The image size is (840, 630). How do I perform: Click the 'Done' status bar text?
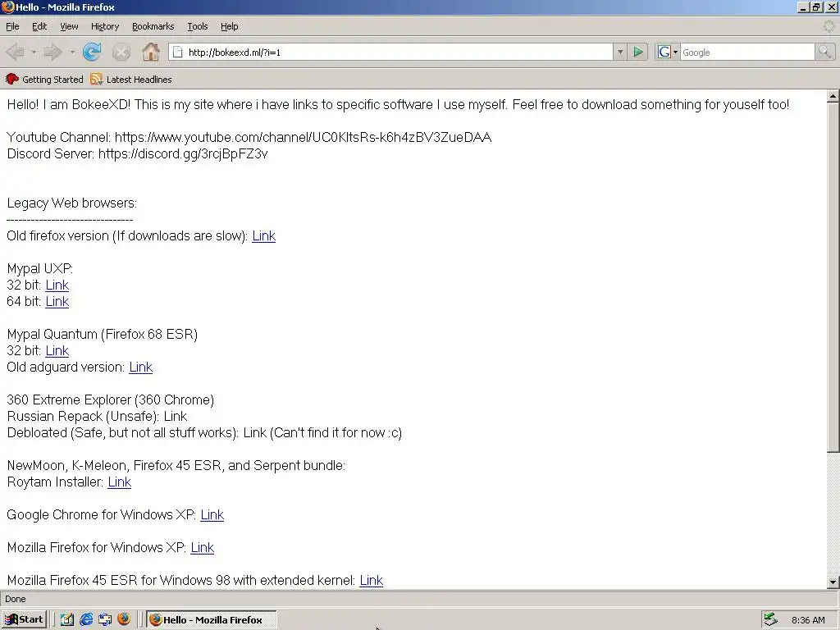point(15,599)
